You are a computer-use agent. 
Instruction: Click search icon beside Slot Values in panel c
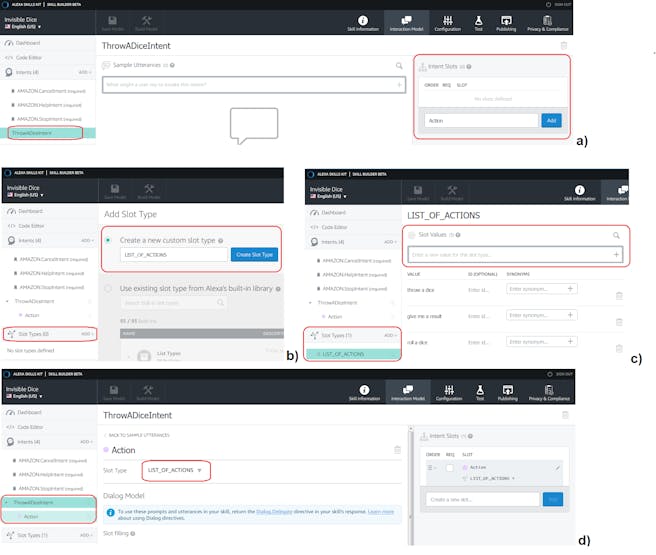616,235
